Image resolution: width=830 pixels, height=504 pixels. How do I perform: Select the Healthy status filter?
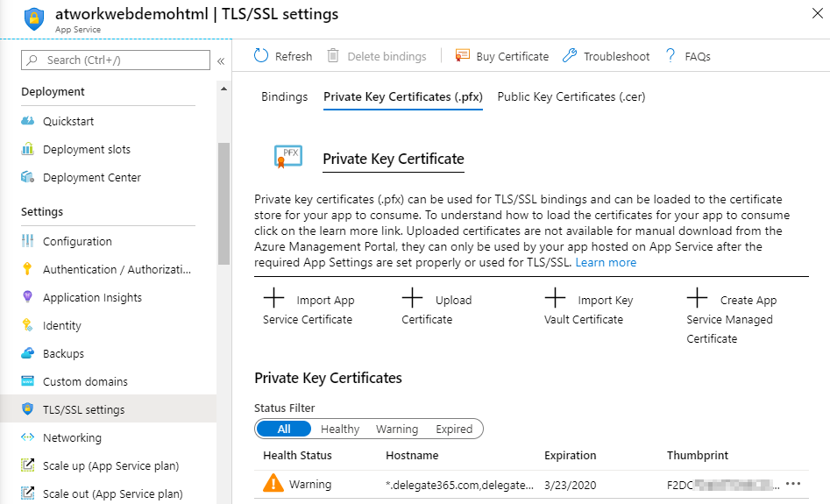[x=340, y=429]
